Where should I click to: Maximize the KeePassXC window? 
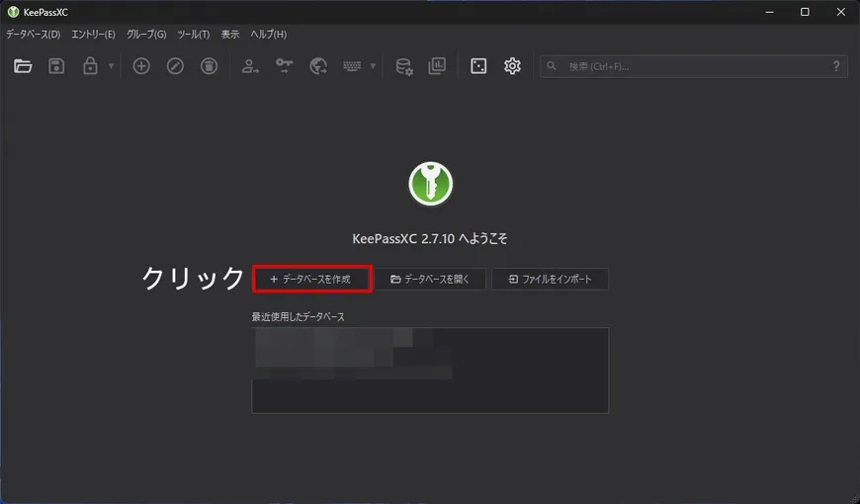(x=805, y=12)
